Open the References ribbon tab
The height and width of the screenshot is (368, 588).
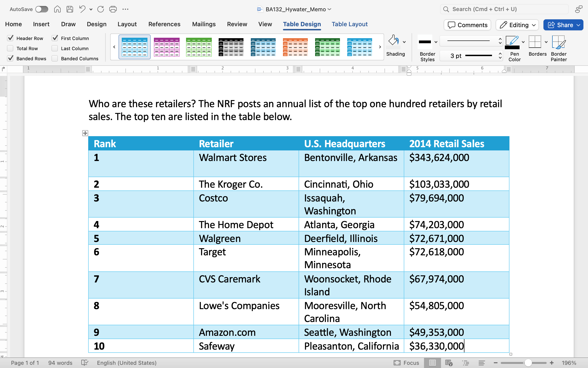pos(164,24)
